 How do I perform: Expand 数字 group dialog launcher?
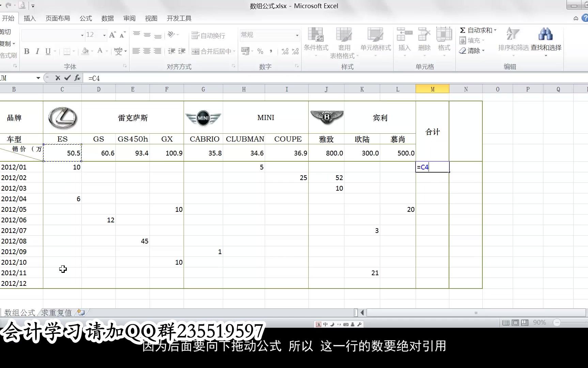click(x=297, y=66)
